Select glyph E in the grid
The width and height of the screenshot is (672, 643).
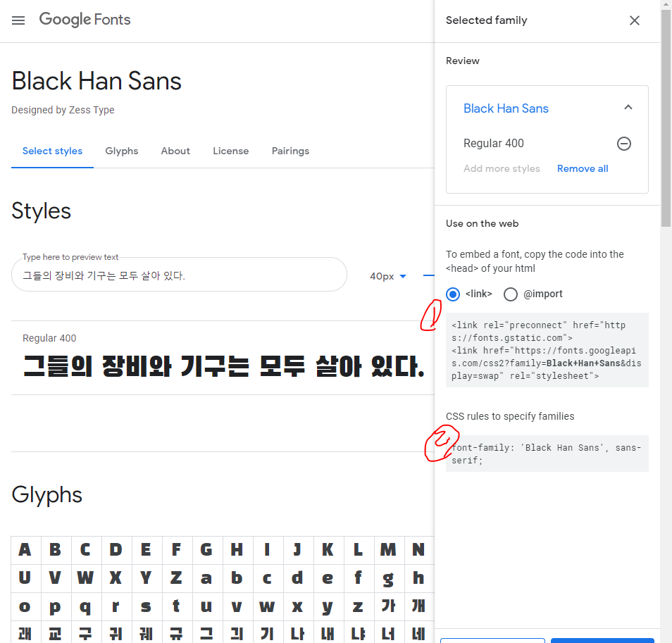pos(146,549)
